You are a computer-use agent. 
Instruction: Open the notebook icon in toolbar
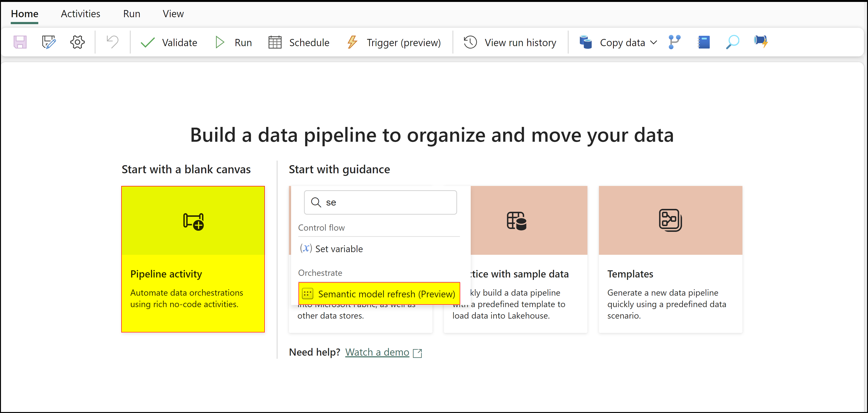click(x=704, y=42)
